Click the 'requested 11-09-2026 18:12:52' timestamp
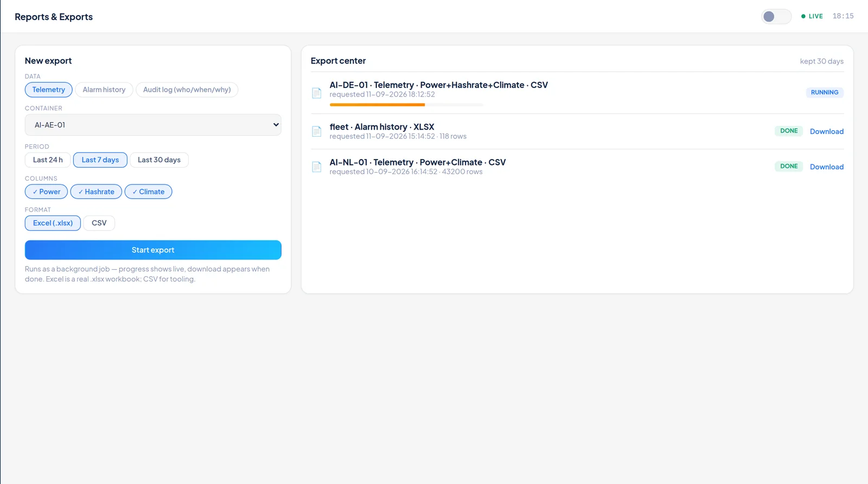Screen dimensions: 868x484 pos(382,94)
